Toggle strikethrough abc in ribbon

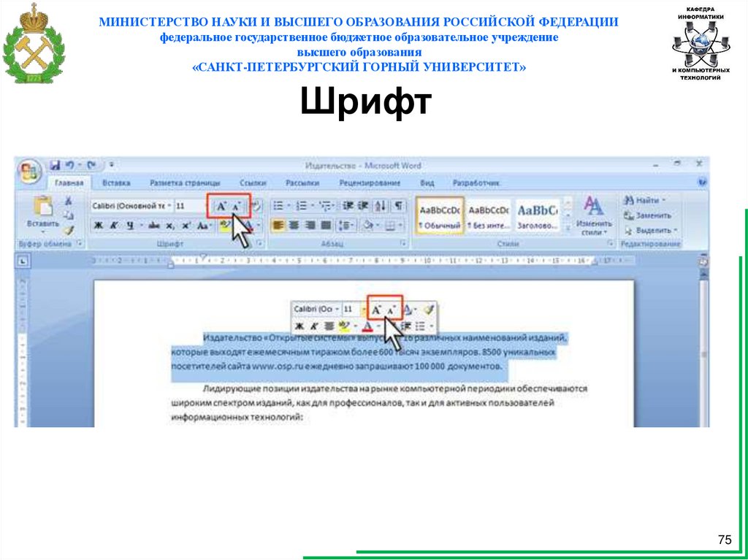[x=153, y=225]
